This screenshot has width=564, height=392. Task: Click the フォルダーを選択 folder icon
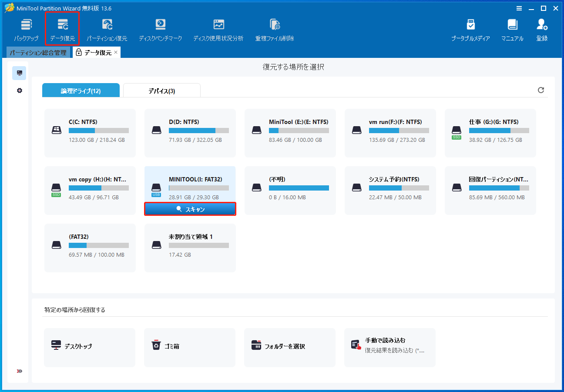(x=256, y=345)
